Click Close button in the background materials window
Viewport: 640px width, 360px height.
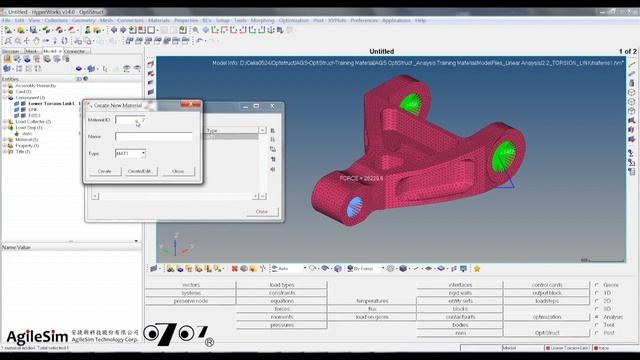point(262,211)
